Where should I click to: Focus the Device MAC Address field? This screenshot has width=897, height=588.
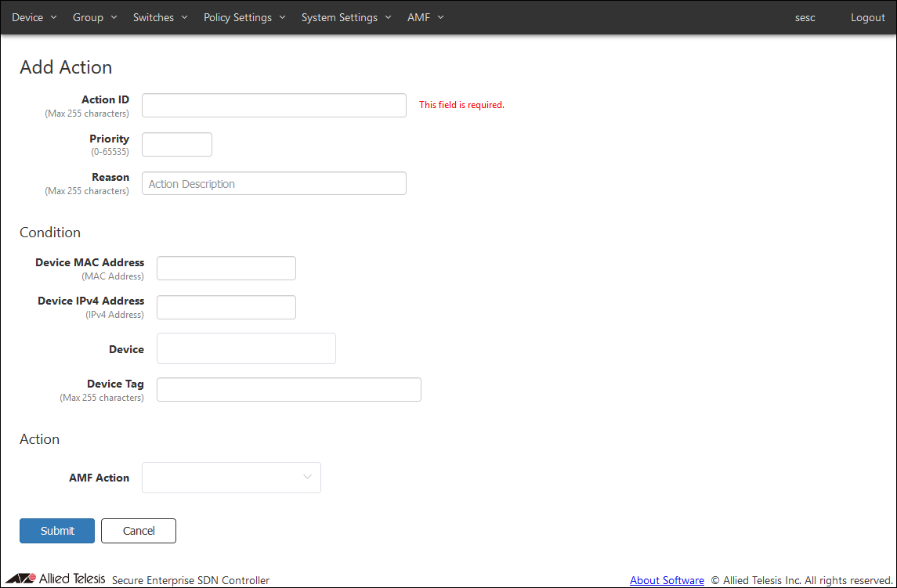[226, 269]
